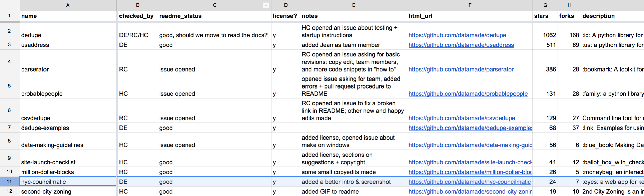Open the datamade/usaddress GitHub link
The height and width of the screenshot is (196, 644).
click(x=461, y=45)
